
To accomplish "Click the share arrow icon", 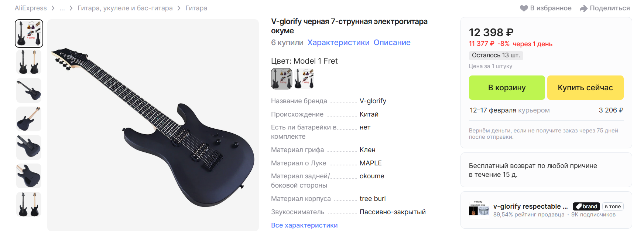I will pyautogui.click(x=583, y=8).
